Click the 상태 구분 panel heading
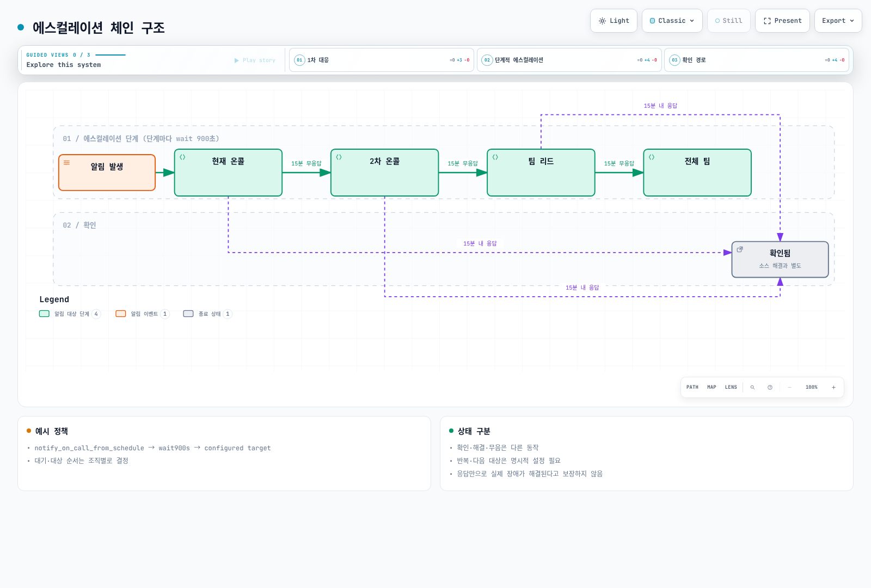The image size is (871, 588). tap(474, 431)
